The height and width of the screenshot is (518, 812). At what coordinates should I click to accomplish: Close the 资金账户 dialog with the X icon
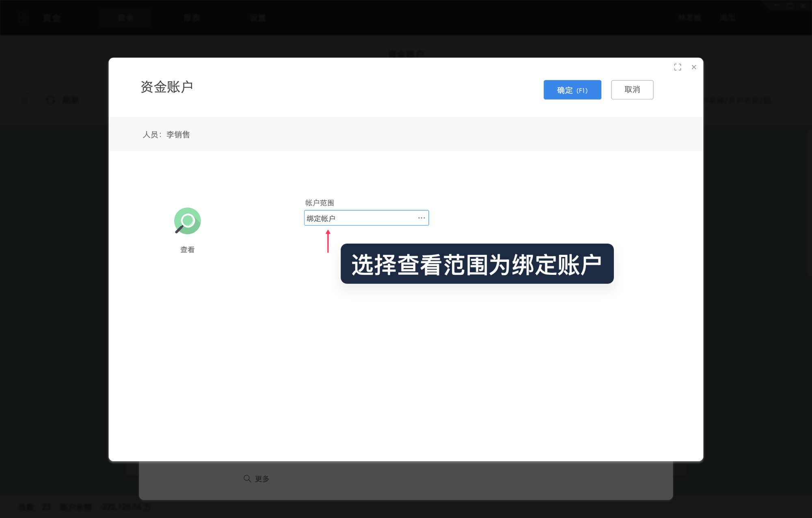(x=694, y=67)
